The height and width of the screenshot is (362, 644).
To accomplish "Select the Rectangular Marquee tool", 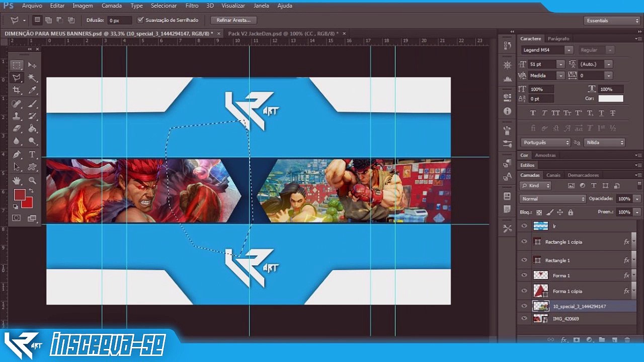I will [17, 65].
